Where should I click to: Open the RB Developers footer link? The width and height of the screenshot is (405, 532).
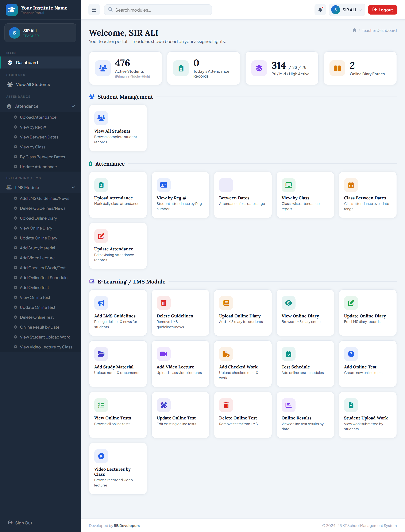(x=127, y=526)
